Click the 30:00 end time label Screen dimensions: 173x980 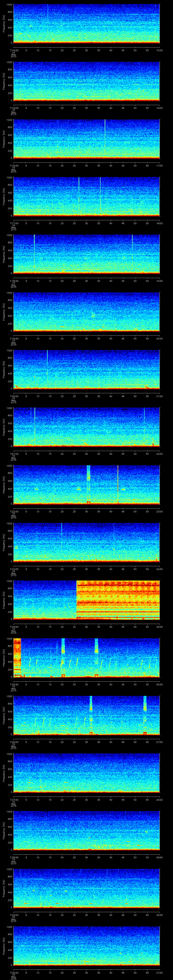[160, 915]
